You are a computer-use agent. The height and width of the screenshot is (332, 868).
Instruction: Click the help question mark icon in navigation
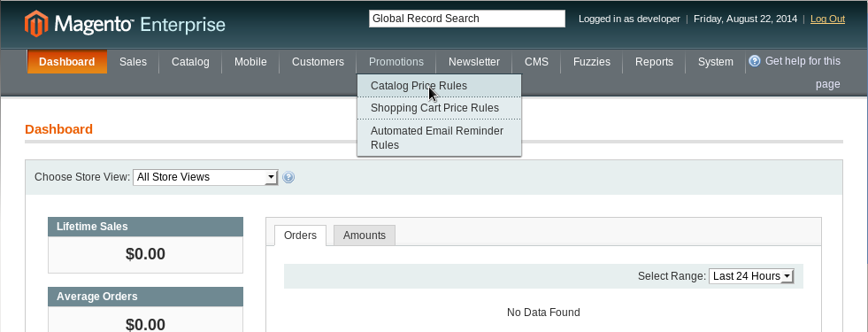coord(755,61)
